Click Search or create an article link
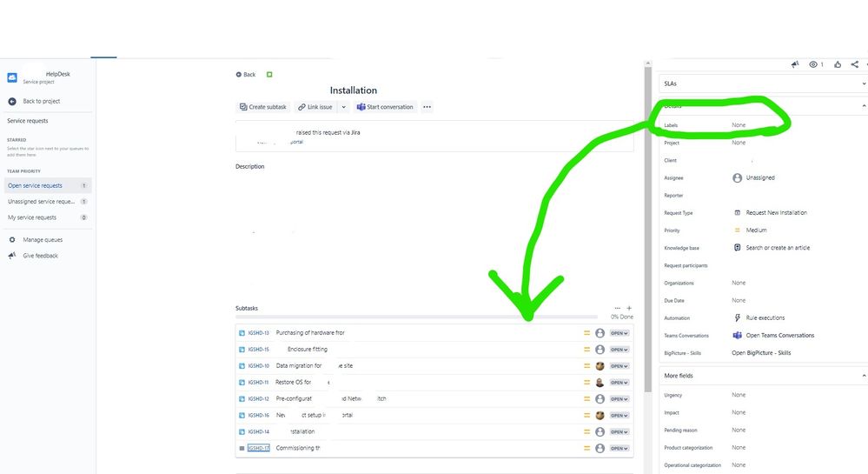Screen dimensions: 868x474 pyautogui.click(x=778, y=248)
